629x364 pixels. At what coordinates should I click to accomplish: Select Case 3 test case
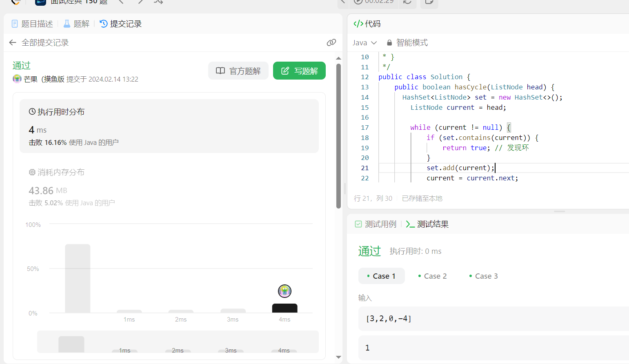pos(483,276)
